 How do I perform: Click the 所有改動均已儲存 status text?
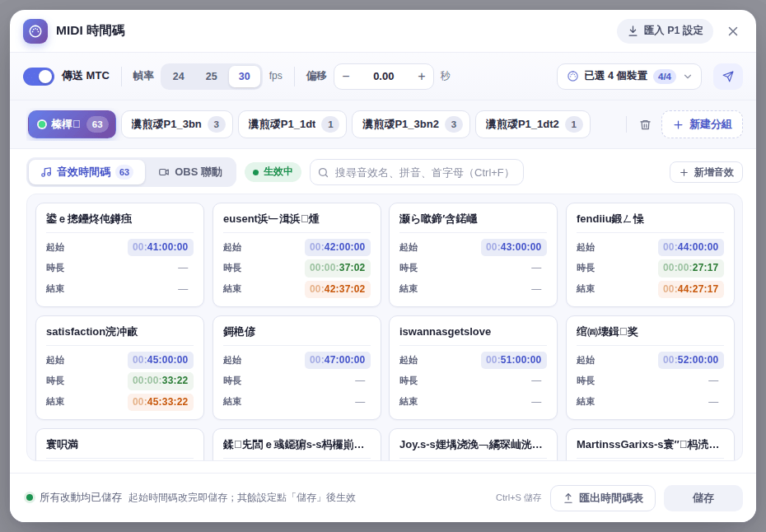point(81,497)
